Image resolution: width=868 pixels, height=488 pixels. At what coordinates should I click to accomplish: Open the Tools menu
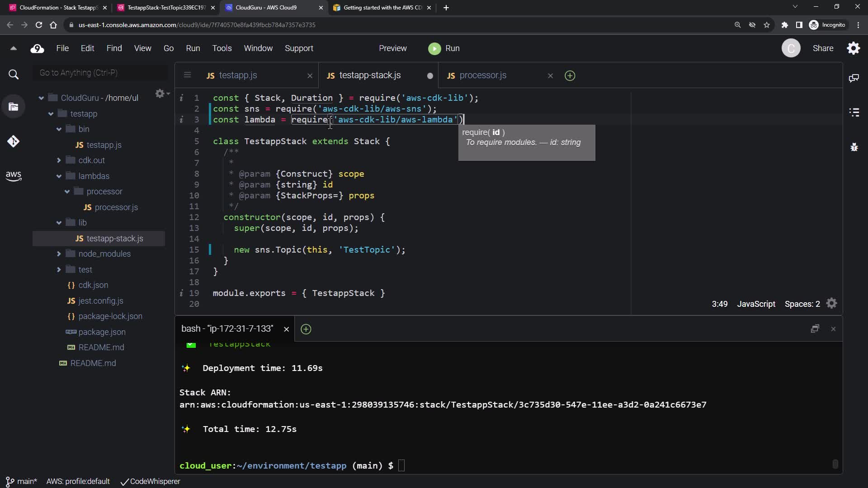point(222,48)
